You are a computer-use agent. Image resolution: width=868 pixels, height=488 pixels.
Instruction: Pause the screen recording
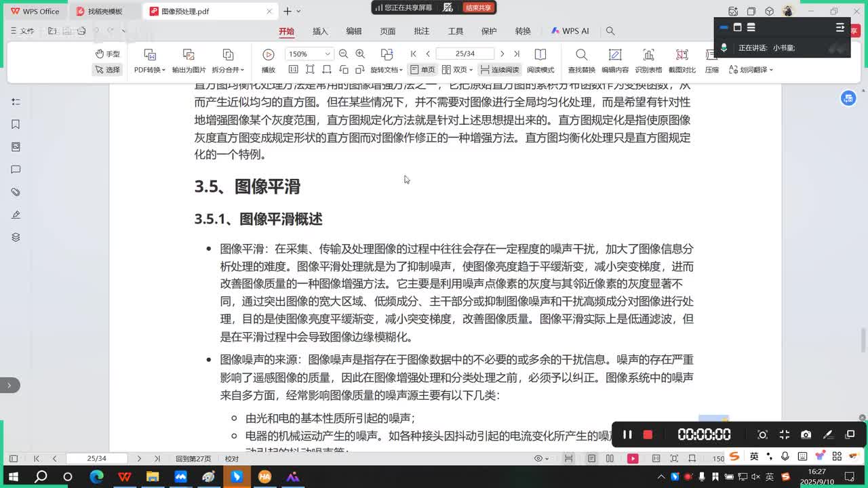tap(627, 434)
